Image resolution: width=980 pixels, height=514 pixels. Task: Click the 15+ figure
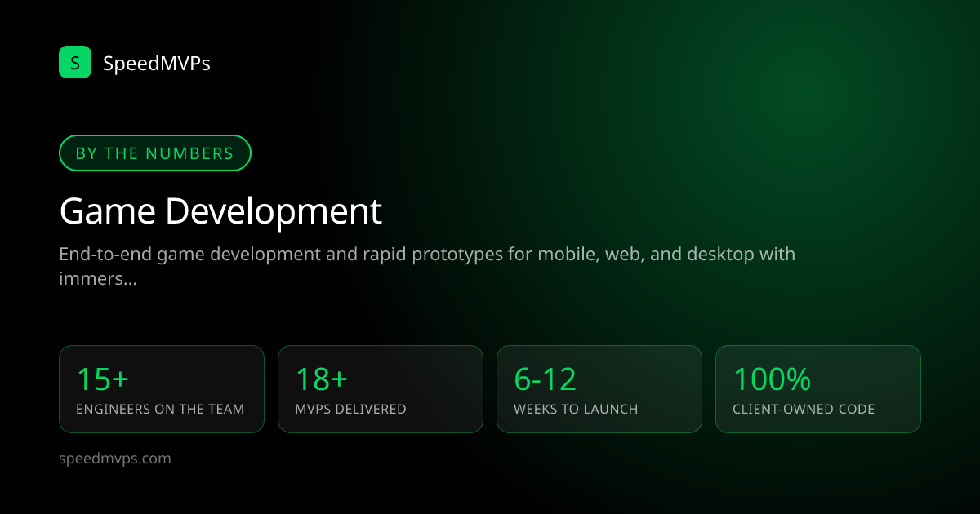(x=103, y=379)
